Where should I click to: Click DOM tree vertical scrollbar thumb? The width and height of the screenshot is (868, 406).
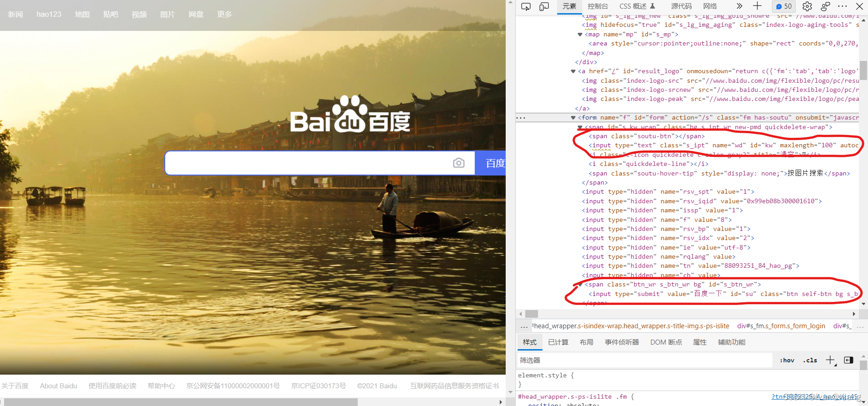click(x=863, y=70)
